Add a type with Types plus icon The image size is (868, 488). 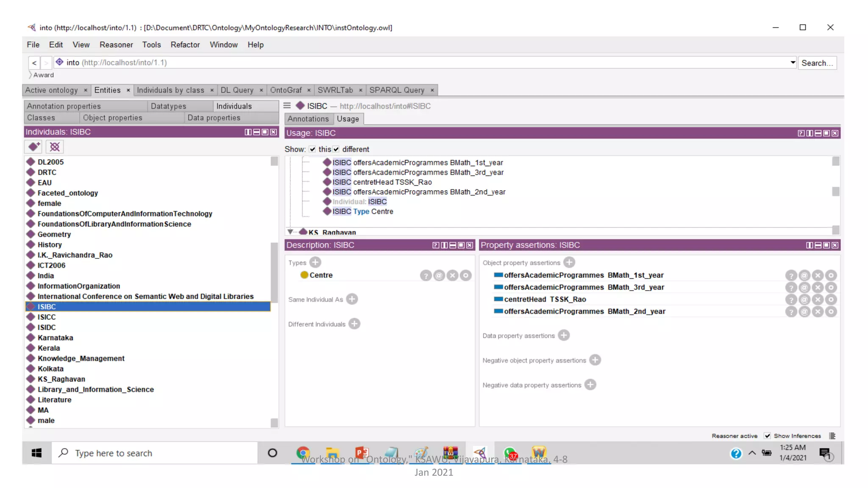point(315,262)
